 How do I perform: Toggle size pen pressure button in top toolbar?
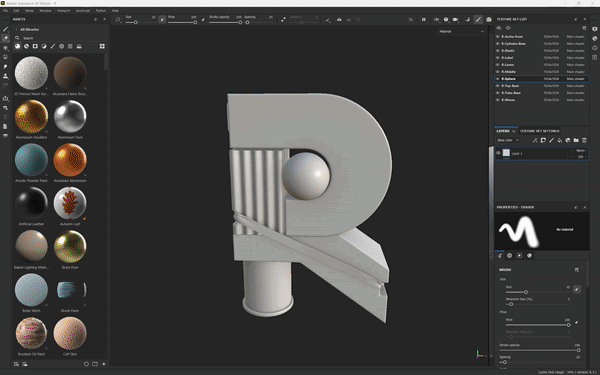click(162, 19)
